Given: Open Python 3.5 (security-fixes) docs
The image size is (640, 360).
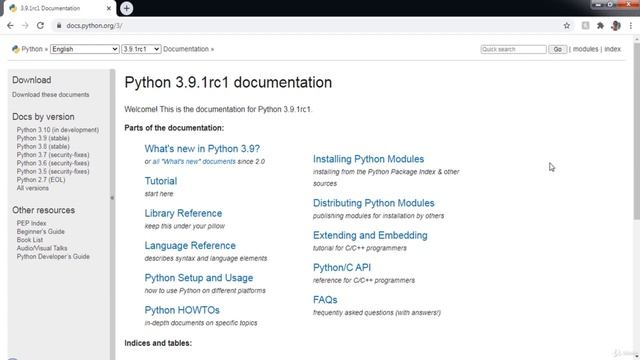Looking at the screenshot, I should coord(53,171).
